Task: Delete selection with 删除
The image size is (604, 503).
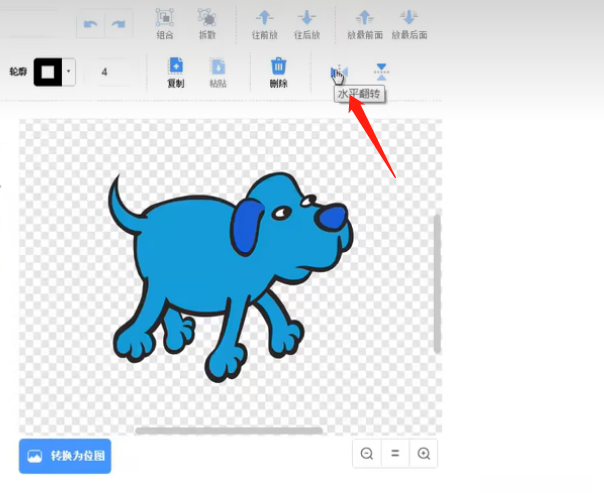Action: click(278, 72)
